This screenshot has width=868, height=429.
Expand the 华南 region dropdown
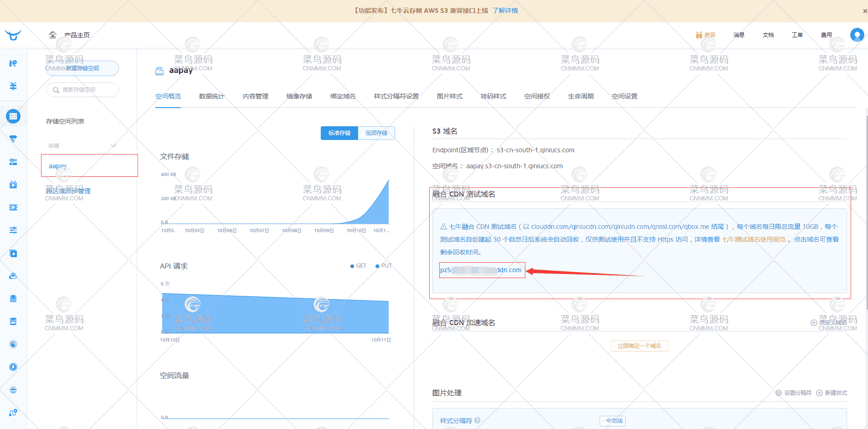click(82, 145)
